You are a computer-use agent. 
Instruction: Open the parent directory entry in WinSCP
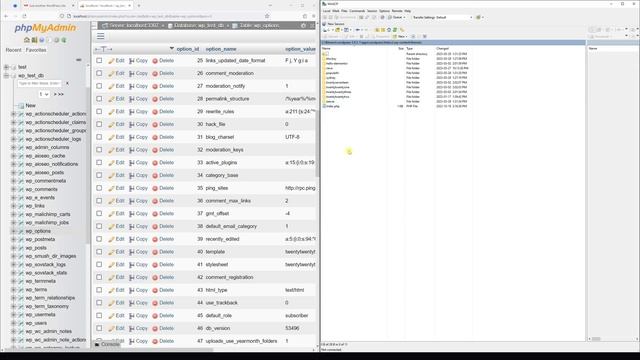click(326, 54)
